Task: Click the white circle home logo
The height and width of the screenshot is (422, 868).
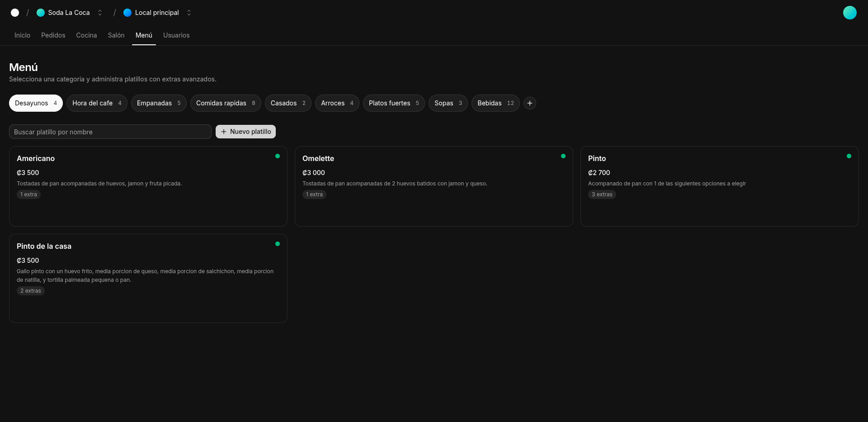Action: coord(15,13)
